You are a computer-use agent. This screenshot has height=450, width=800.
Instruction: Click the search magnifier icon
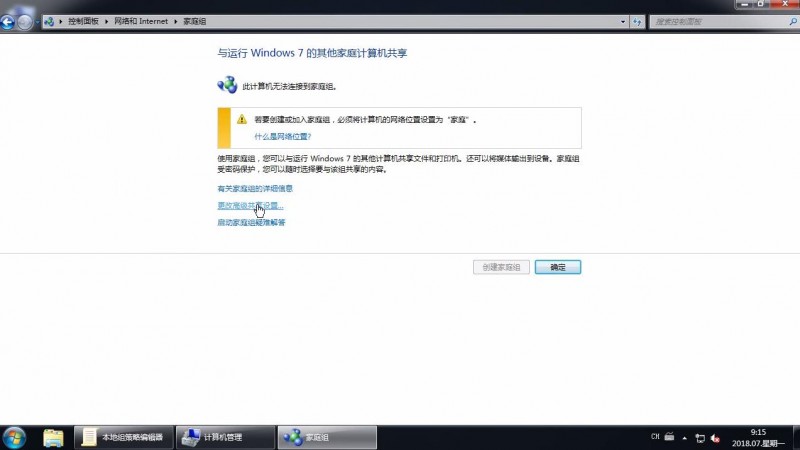(793, 21)
